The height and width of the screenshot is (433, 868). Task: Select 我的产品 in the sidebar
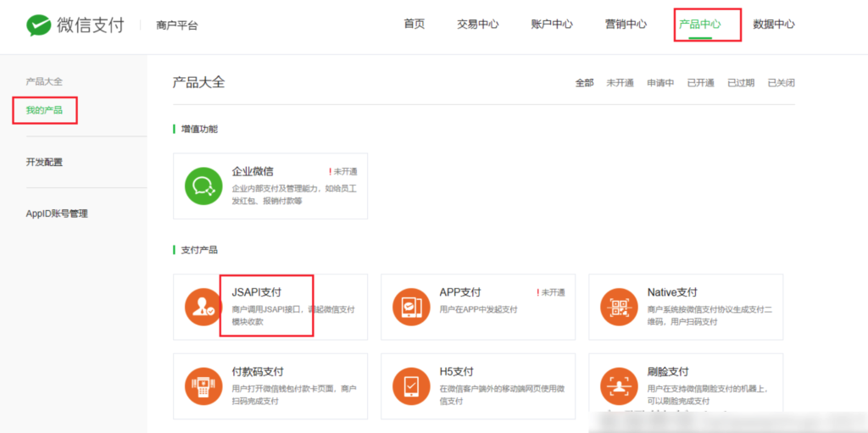44,110
